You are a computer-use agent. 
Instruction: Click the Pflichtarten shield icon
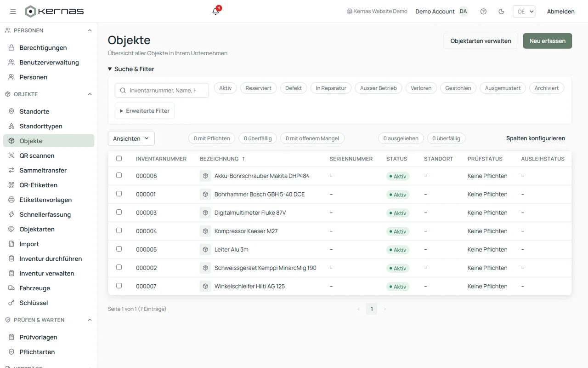[x=11, y=352]
